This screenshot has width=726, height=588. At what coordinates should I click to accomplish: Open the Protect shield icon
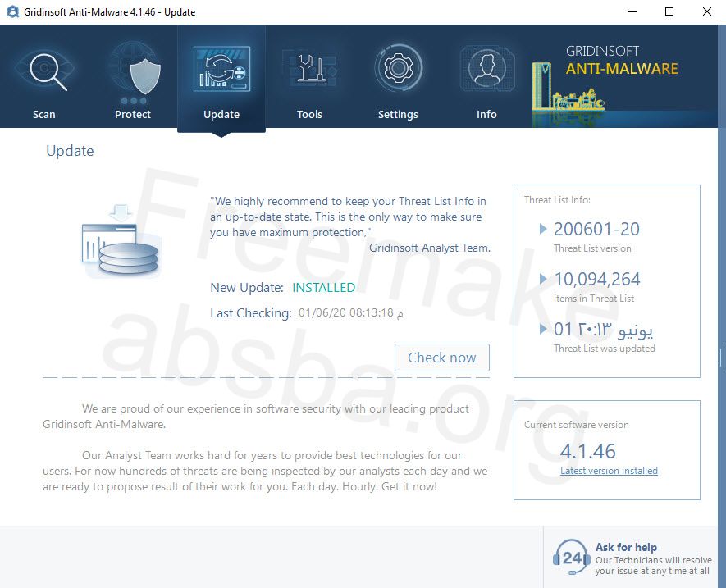click(135, 71)
